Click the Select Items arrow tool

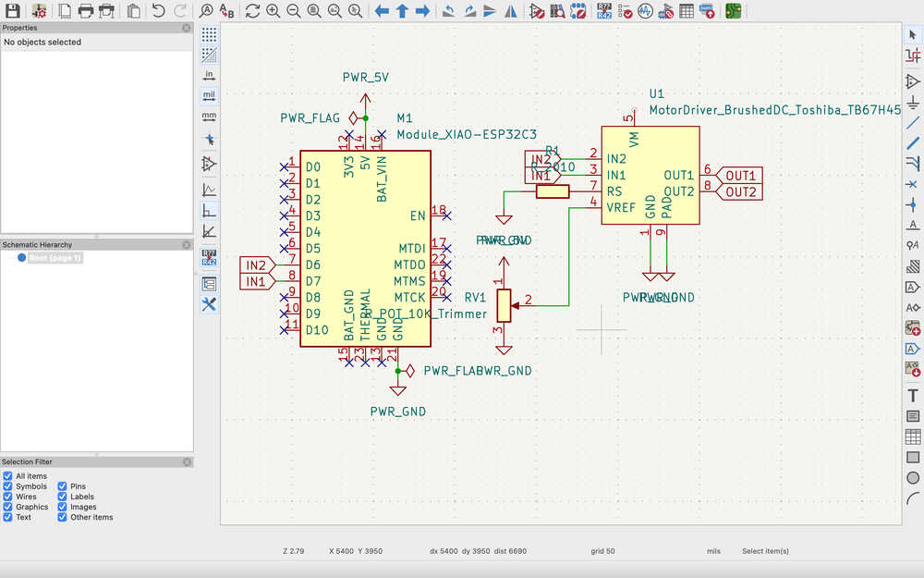pyautogui.click(x=913, y=34)
